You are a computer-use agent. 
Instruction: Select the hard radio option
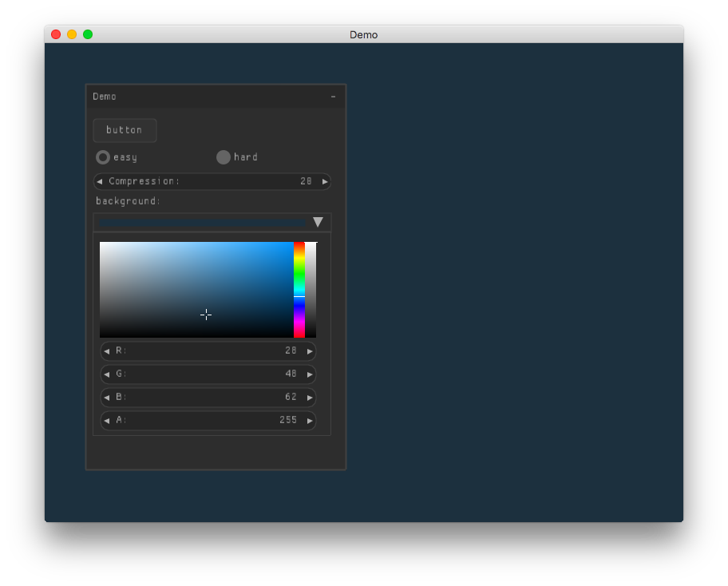click(x=224, y=157)
